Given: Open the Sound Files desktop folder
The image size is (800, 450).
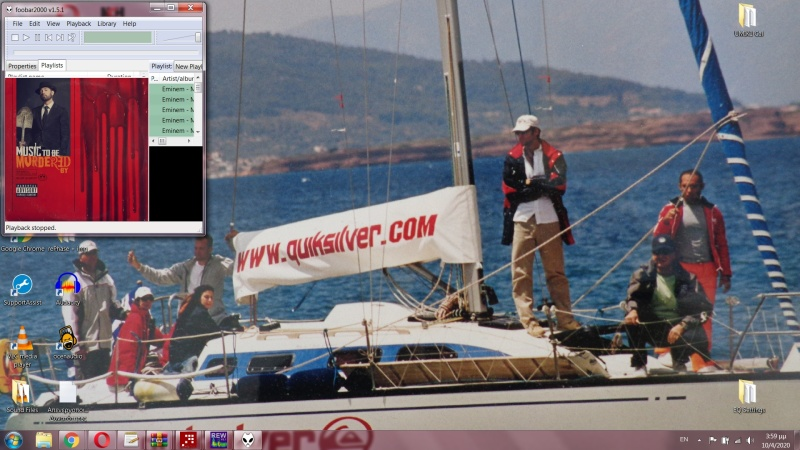Looking at the screenshot, I should (x=22, y=396).
